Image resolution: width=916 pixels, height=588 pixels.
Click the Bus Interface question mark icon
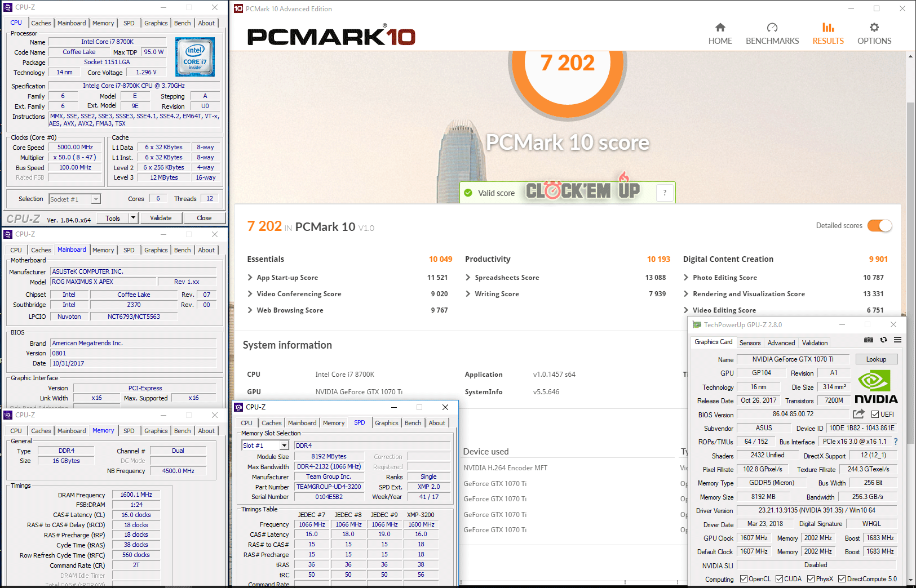point(896,442)
